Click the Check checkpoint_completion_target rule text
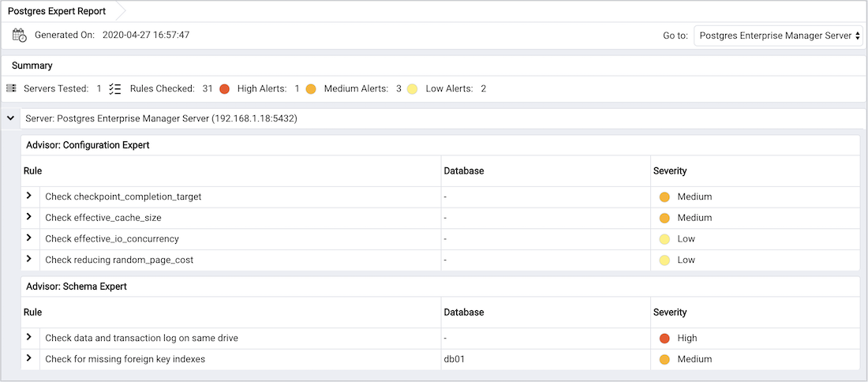Viewport: 868px width, 382px height. click(x=123, y=197)
